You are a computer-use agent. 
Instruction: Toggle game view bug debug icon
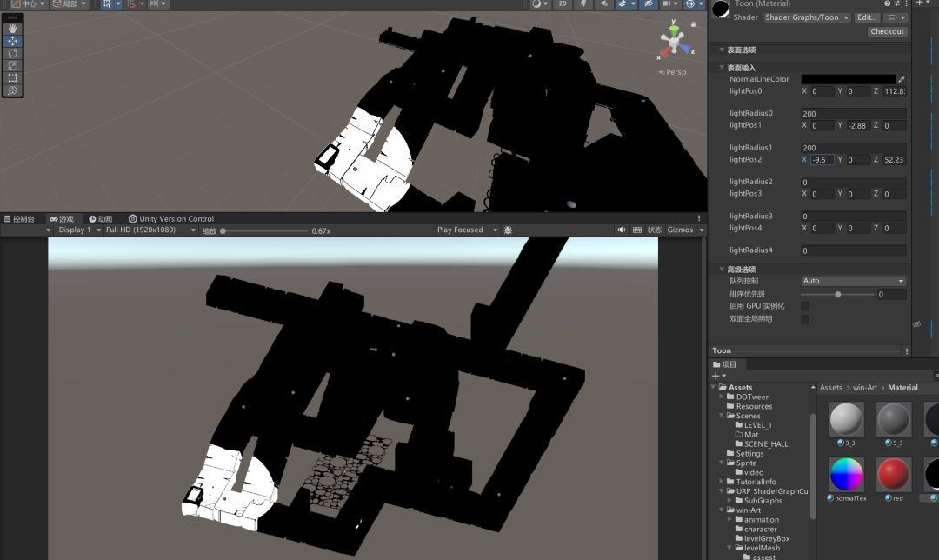tap(508, 230)
